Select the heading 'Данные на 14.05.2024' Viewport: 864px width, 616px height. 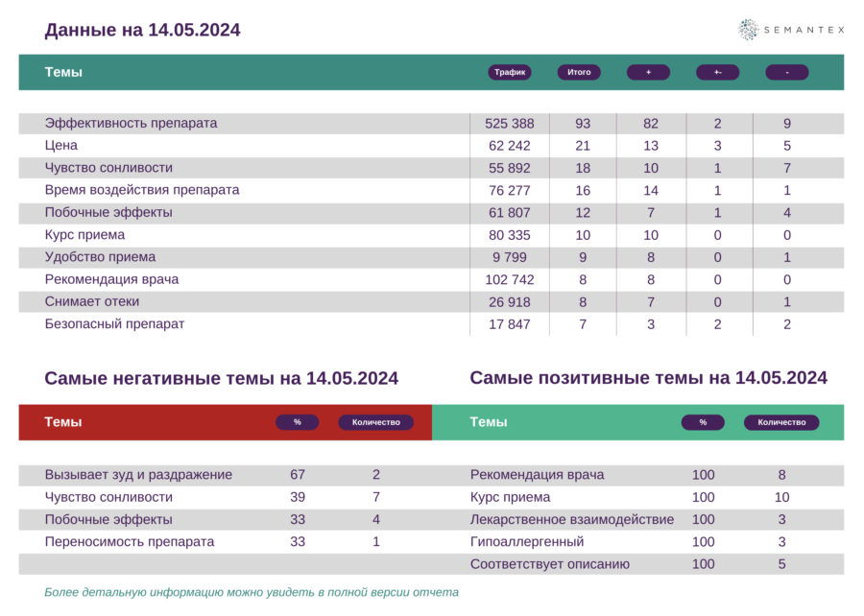[x=142, y=30]
